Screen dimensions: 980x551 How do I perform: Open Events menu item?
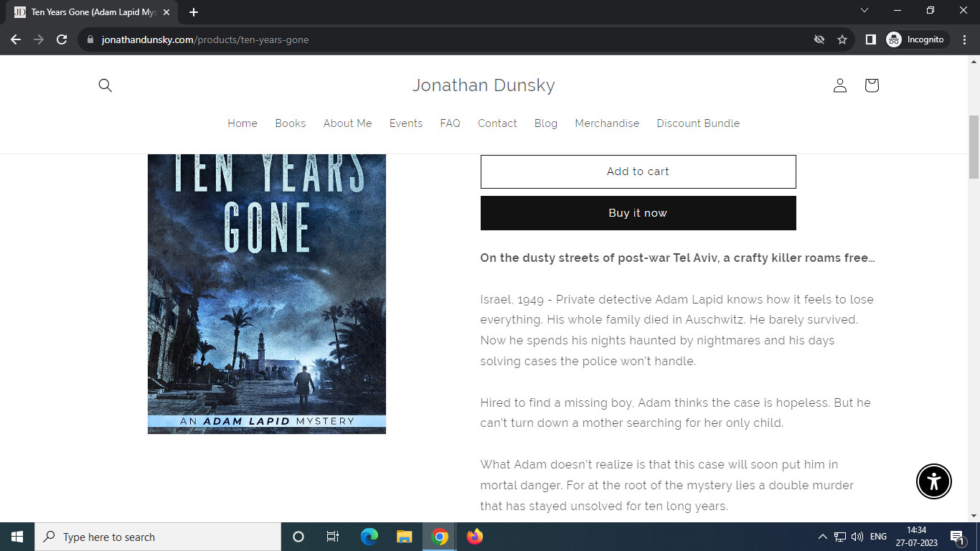[x=406, y=123]
